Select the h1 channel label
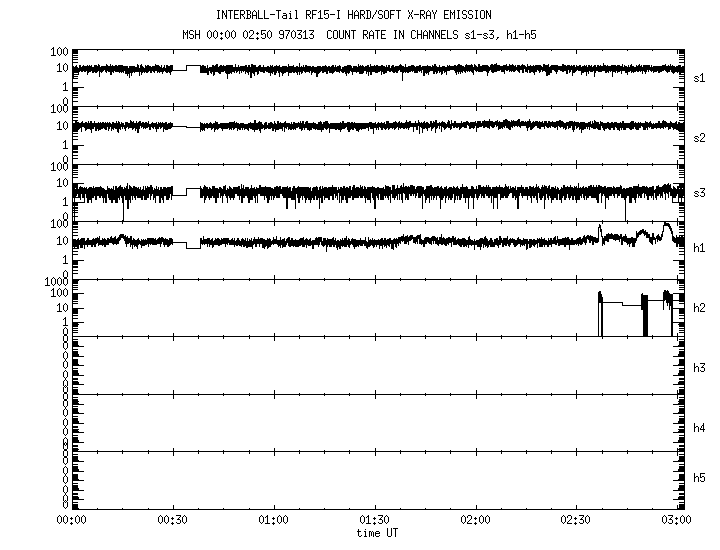The width and height of the screenshot is (720, 550). 700,247
